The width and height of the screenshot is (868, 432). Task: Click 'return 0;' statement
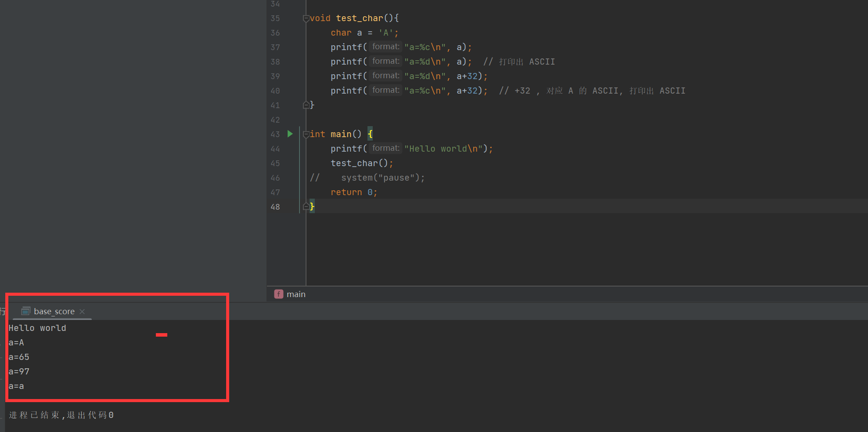pyautogui.click(x=354, y=192)
